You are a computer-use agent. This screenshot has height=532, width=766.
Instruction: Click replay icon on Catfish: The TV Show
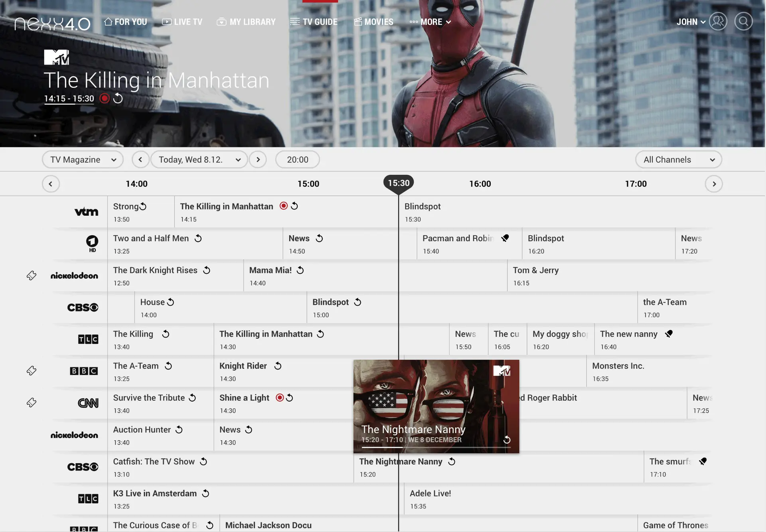(203, 461)
